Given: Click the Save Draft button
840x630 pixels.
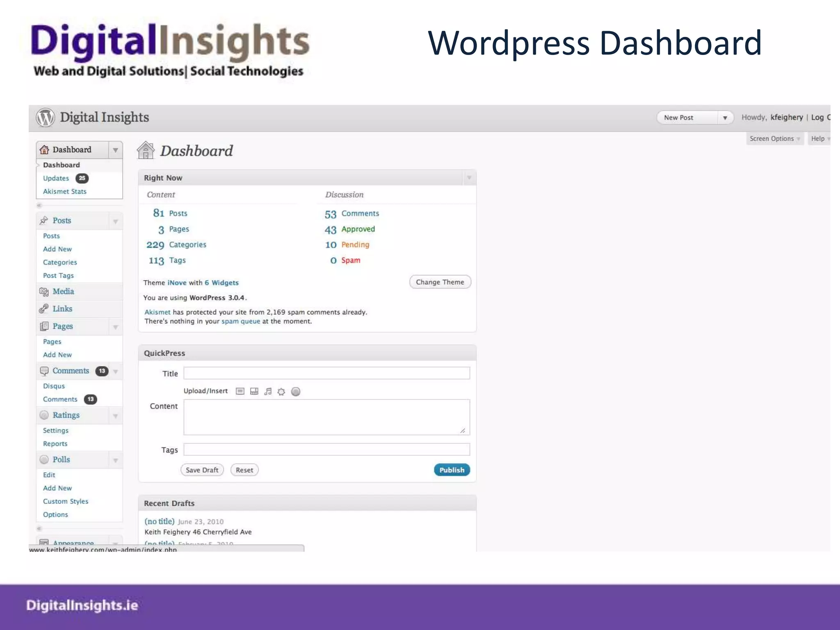Looking at the screenshot, I should coord(202,470).
